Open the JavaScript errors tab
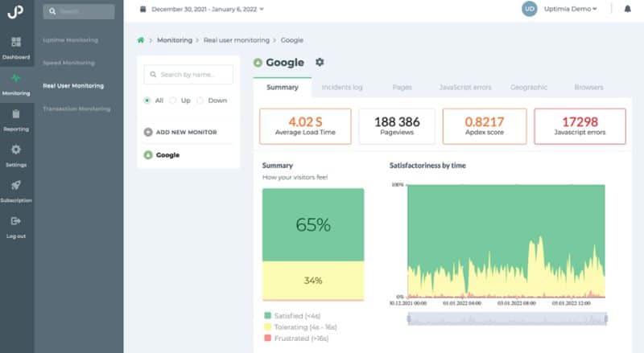Viewport: 644px width, 353px height. click(x=465, y=87)
